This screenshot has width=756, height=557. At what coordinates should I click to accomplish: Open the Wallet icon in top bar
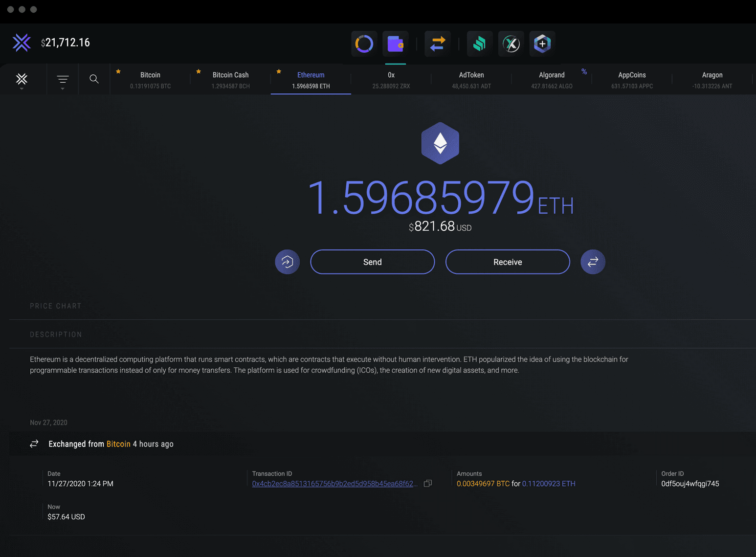395,44
